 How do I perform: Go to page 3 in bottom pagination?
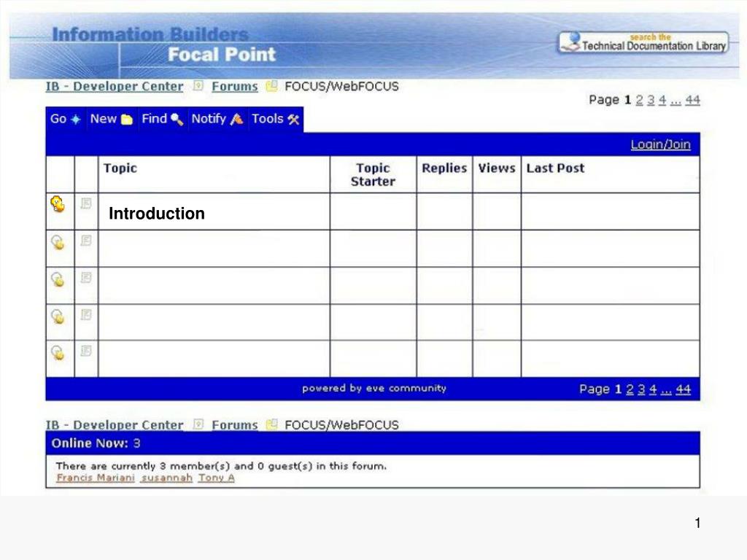click(641, 389)
